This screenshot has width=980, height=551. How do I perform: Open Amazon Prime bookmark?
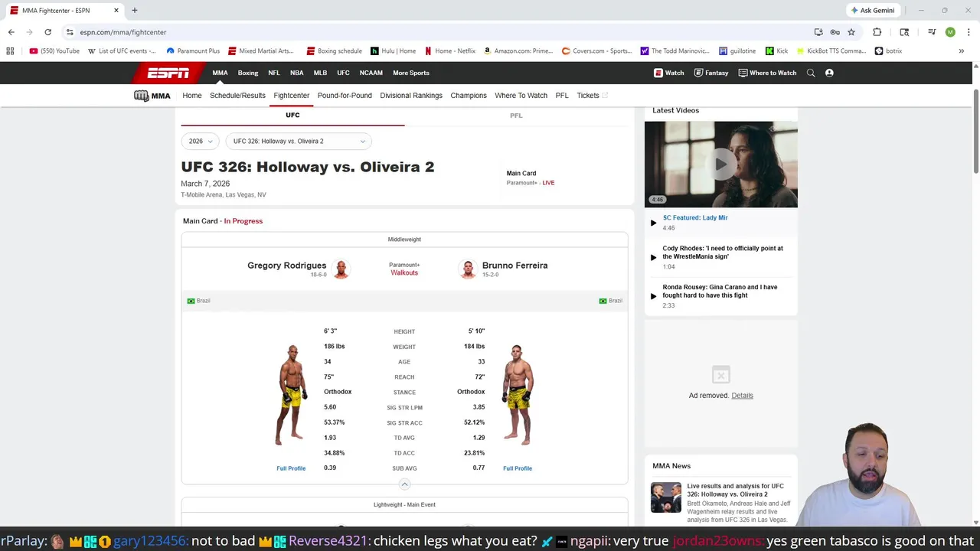pyautogui.click(x=518, y=51)
